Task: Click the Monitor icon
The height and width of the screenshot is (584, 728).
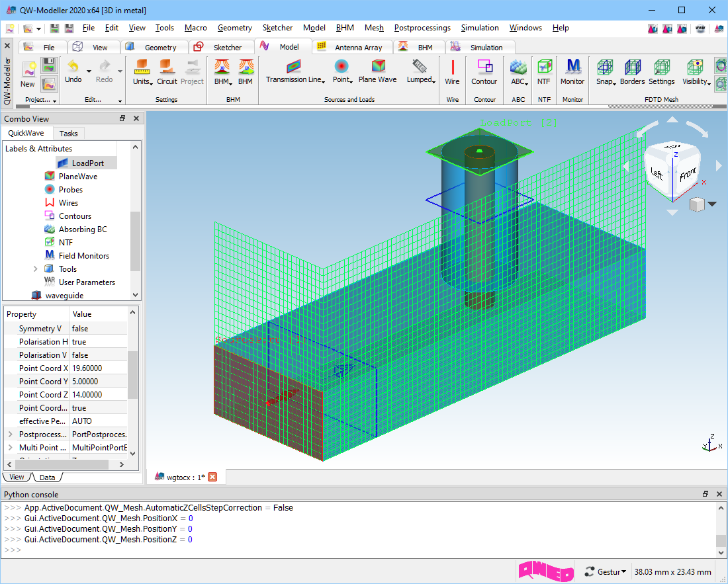Action: [x=573, y=66]
